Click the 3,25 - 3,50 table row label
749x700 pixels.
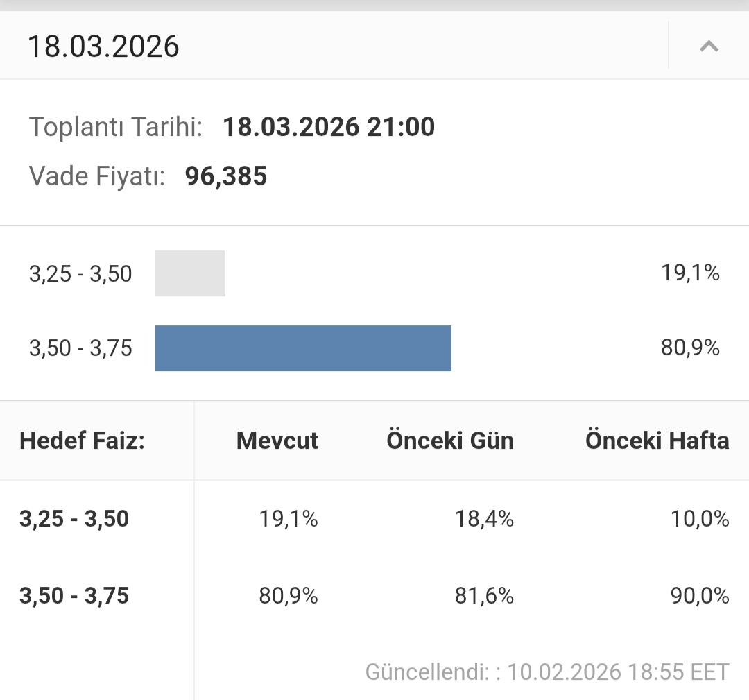[x=74, y=519]
